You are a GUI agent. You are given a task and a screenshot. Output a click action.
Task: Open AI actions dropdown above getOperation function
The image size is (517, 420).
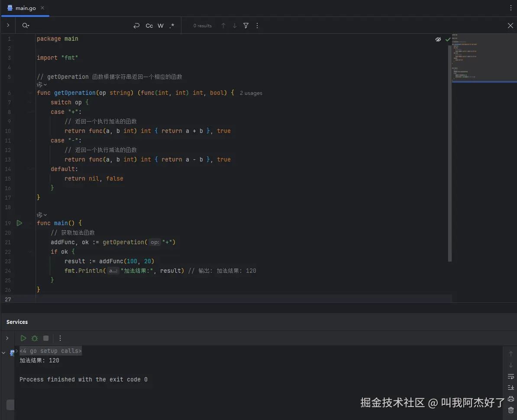(42, 85)
